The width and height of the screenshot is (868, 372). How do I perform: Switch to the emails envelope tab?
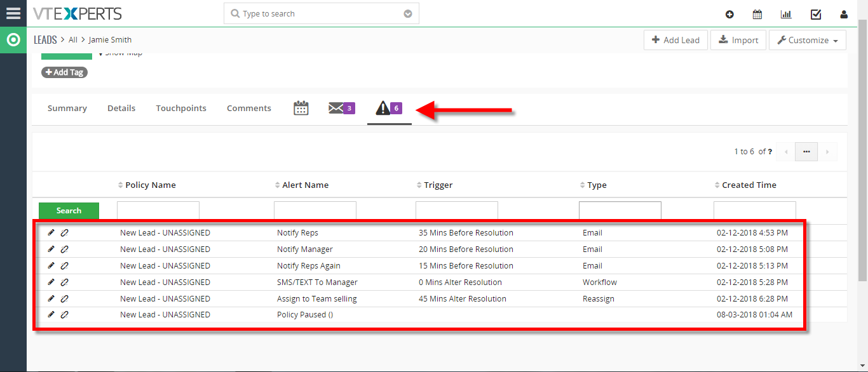coord(342,109)
